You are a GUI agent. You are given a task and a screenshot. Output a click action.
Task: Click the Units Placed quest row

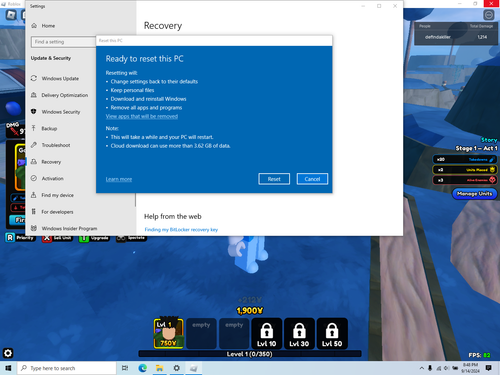[465, 170]
